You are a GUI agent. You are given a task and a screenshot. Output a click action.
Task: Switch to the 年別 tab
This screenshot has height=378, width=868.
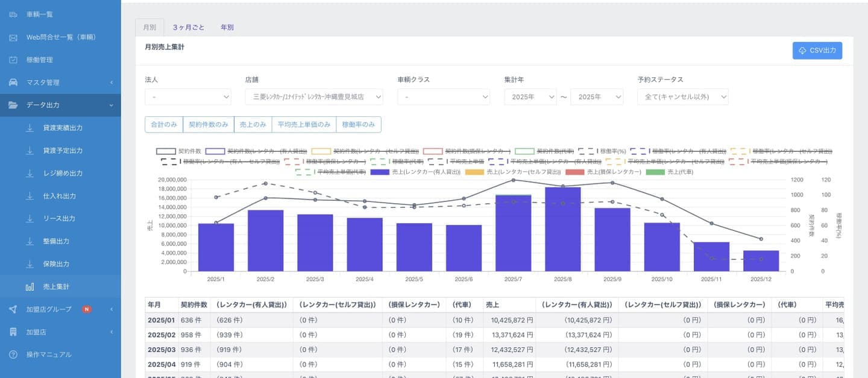click(227, 28)
